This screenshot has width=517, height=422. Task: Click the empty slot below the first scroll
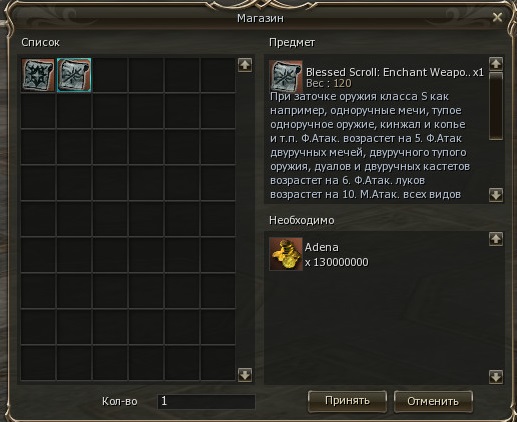(x=38, y=111)
